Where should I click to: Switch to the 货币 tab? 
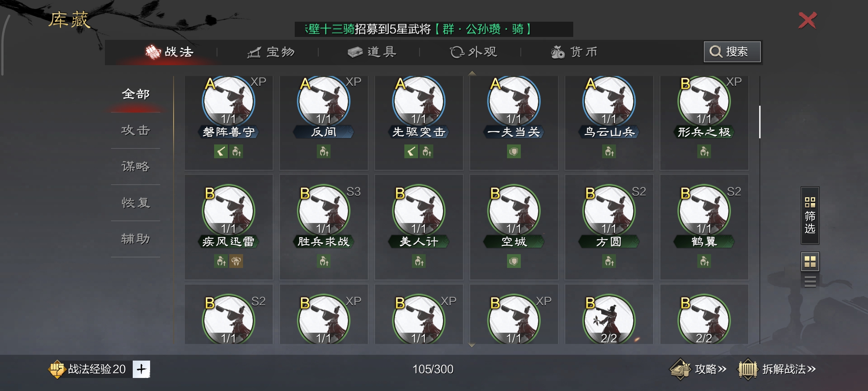click(574, 52)
